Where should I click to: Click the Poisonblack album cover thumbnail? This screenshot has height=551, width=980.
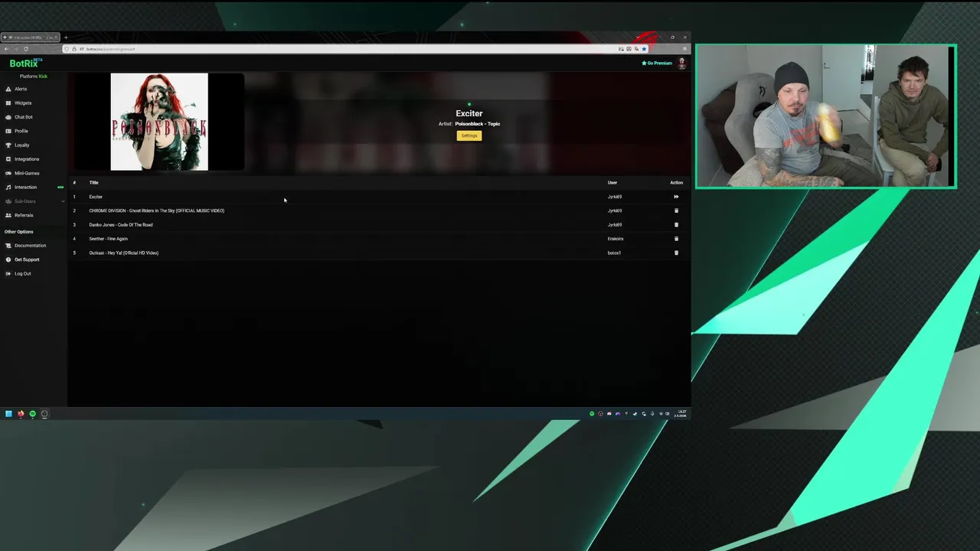(159, 122)
